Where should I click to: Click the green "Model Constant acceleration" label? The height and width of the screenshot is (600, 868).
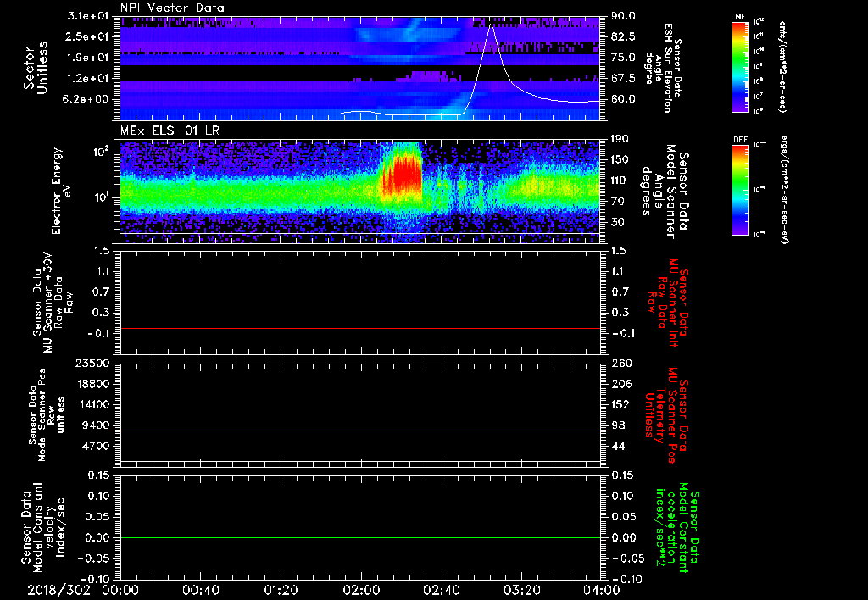677,527
